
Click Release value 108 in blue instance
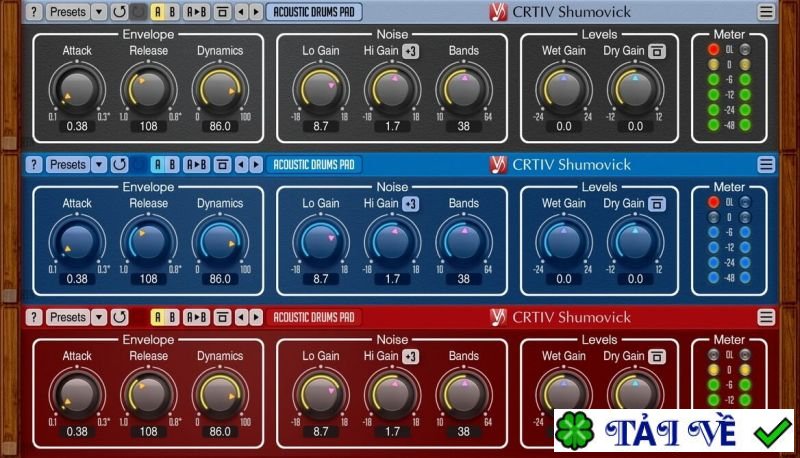point(148,279)
